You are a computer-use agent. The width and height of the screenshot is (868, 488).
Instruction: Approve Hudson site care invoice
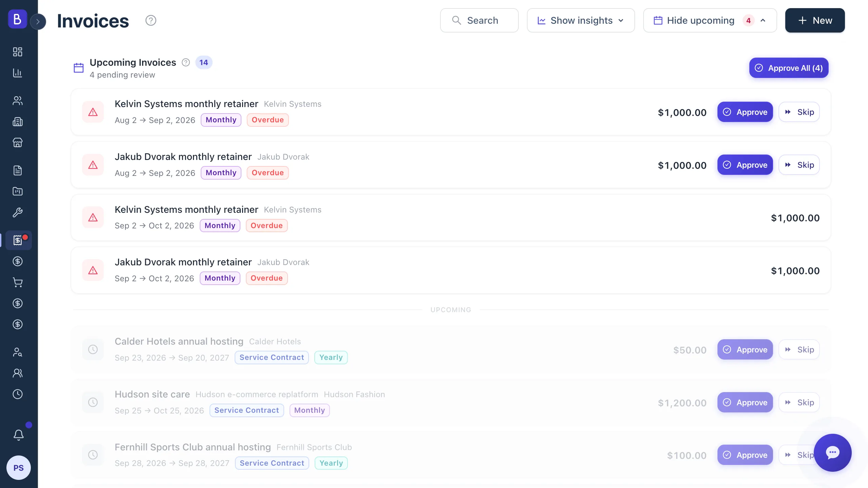(x=745, y=402)
